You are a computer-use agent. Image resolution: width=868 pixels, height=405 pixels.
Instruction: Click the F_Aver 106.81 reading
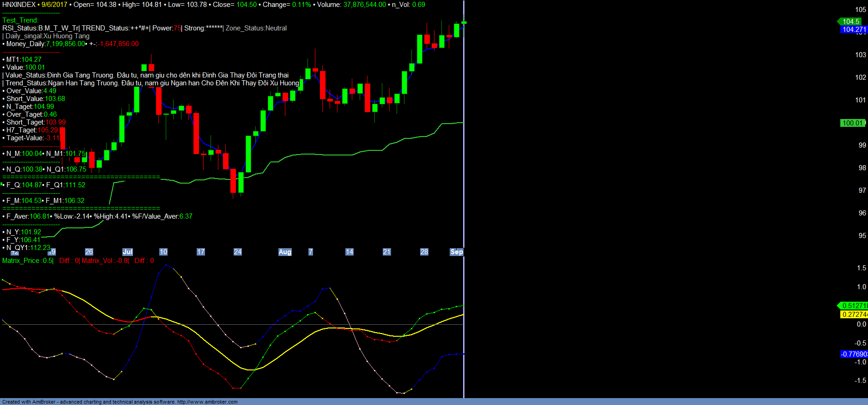tap(39, 216)
